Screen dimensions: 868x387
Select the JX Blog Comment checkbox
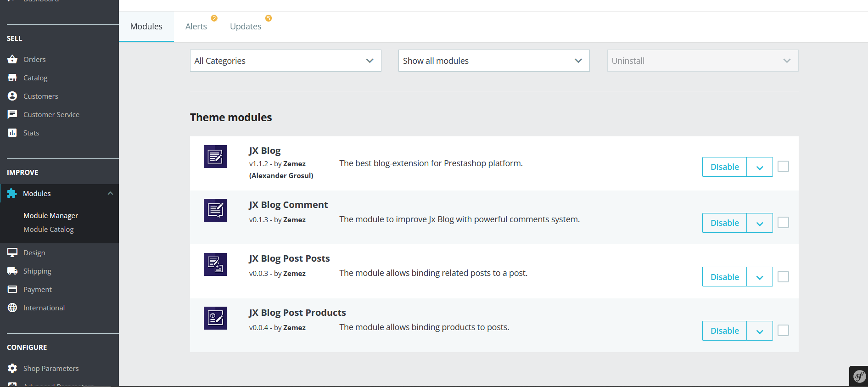[783, 223]
